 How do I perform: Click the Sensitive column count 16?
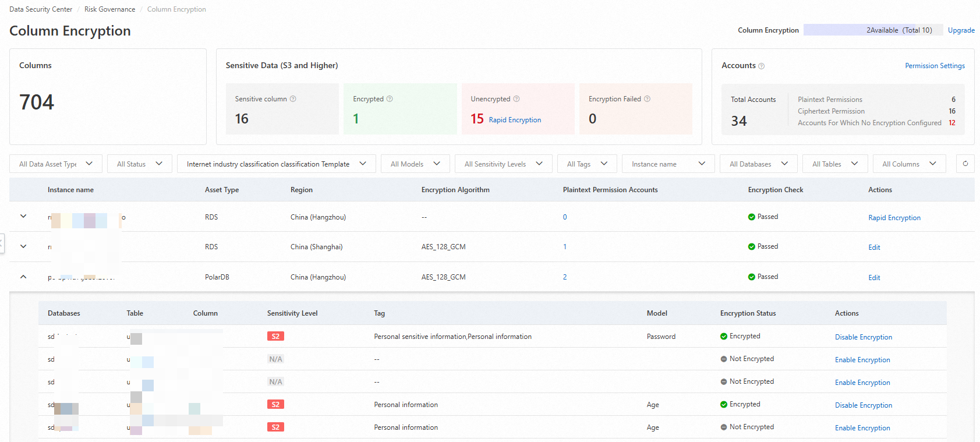pos(242,119)
